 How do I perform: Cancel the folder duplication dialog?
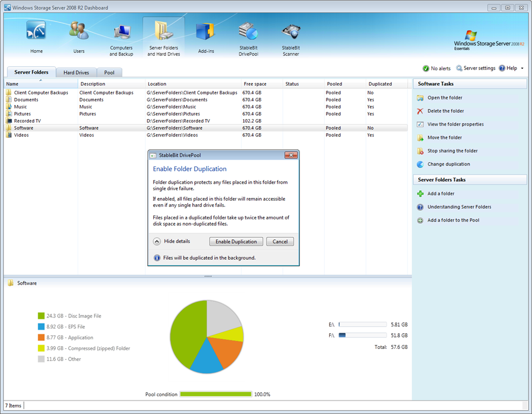[280, 241]
